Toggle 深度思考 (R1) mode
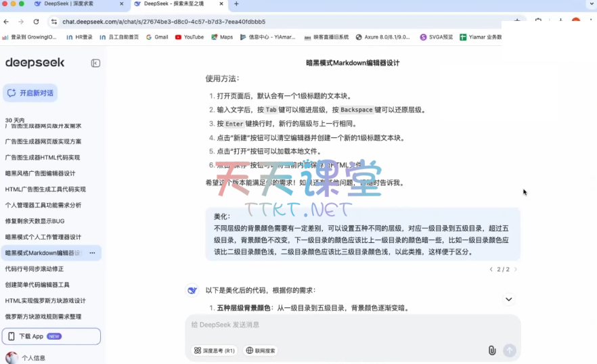This screenshot has height=364, width=597. [x=215, y=350]
